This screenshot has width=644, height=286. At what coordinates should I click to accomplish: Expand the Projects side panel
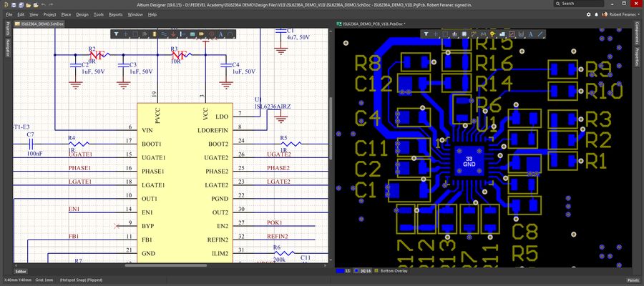click(7, 29)
